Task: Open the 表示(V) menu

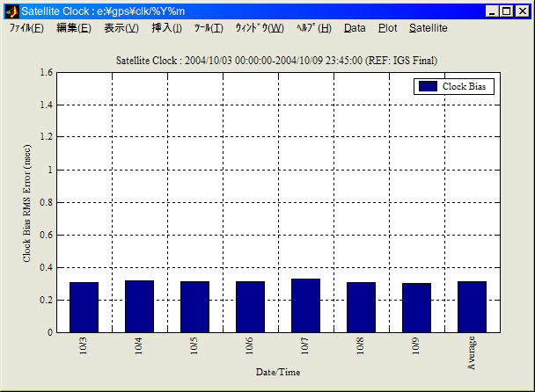Action: pyautogui.click(x=121, y=28)
